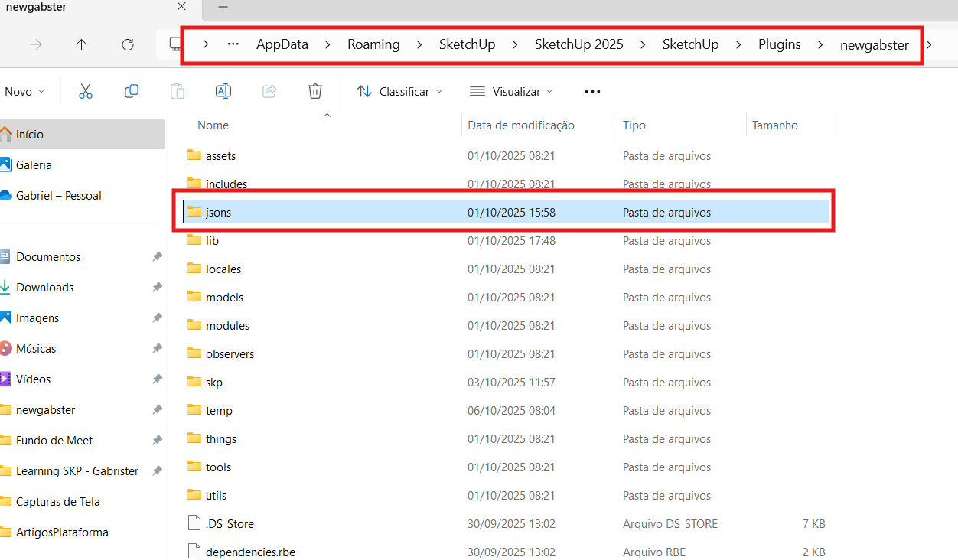Screen dimensions: 958x560
Task: Go up one folder level arrow
Action: [x=82, y=44]
